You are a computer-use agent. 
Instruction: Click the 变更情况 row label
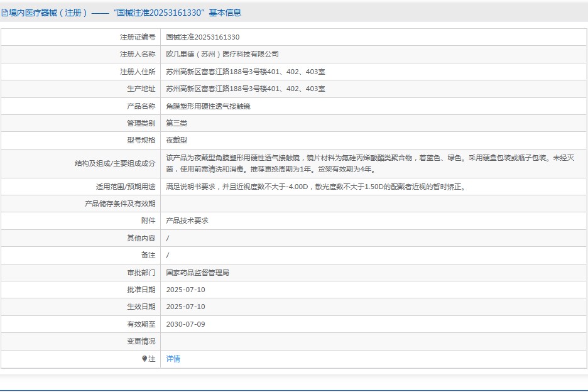click(141, 341)
